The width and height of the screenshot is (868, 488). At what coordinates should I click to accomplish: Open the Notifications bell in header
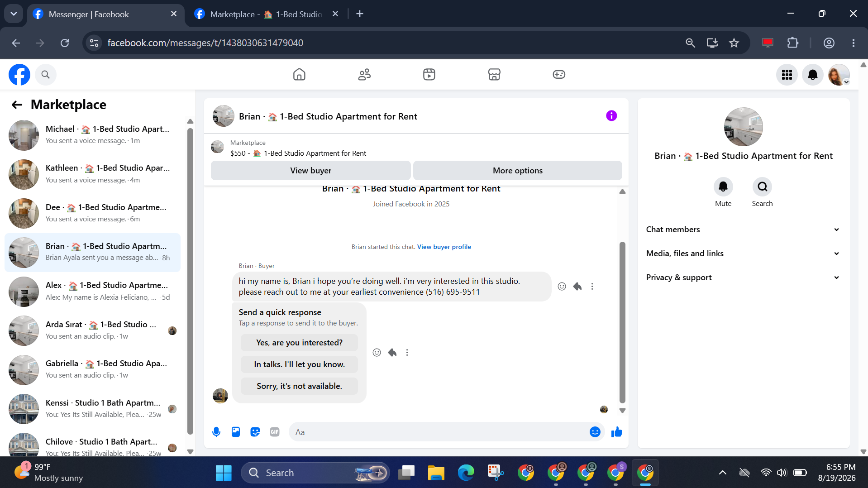pyautogui.click(x=813, y=75)
